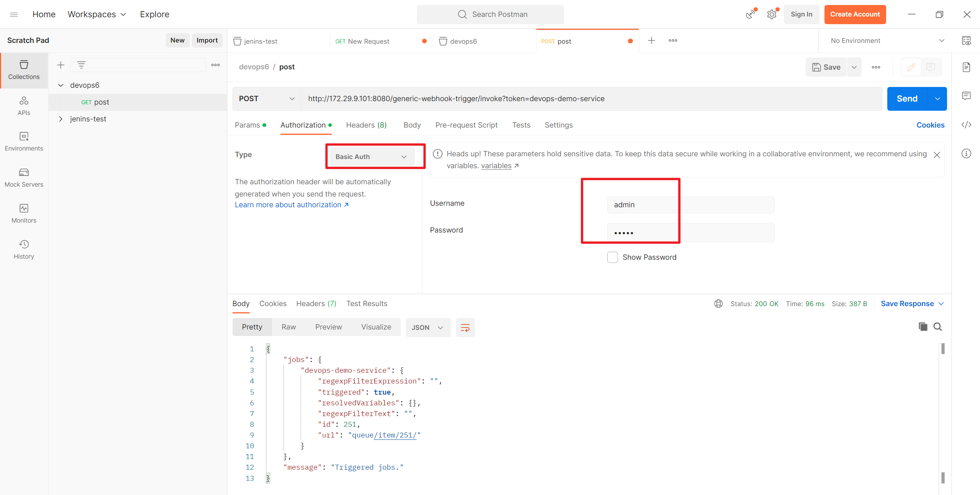The width and height of the screenshot is (980, 495).
Task: Open the Test Results tab
Action: (367, 304)
